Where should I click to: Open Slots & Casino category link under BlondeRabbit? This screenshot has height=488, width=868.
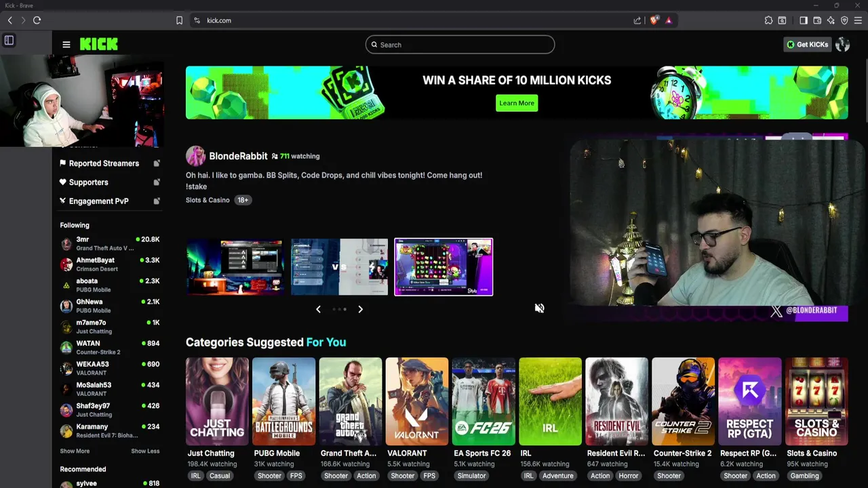[208, 200]
